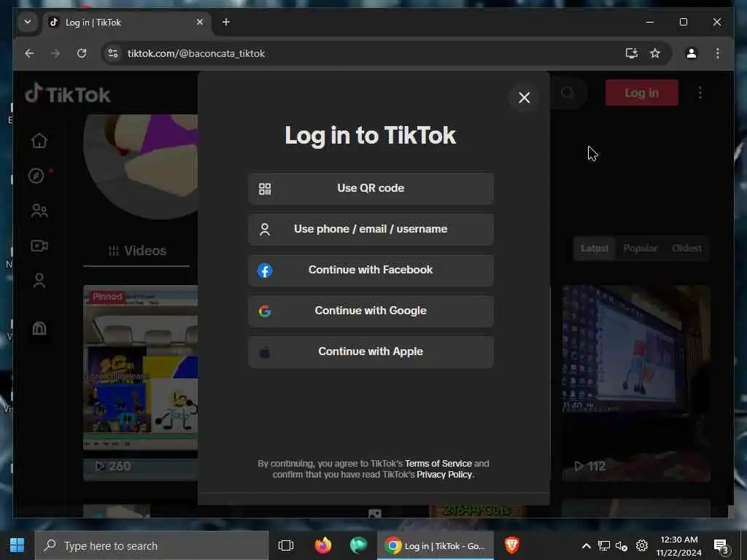The height and width of the screenshot is (560, 747).
Task: Open the Privacy Policy link
Action: pos(444,474)
